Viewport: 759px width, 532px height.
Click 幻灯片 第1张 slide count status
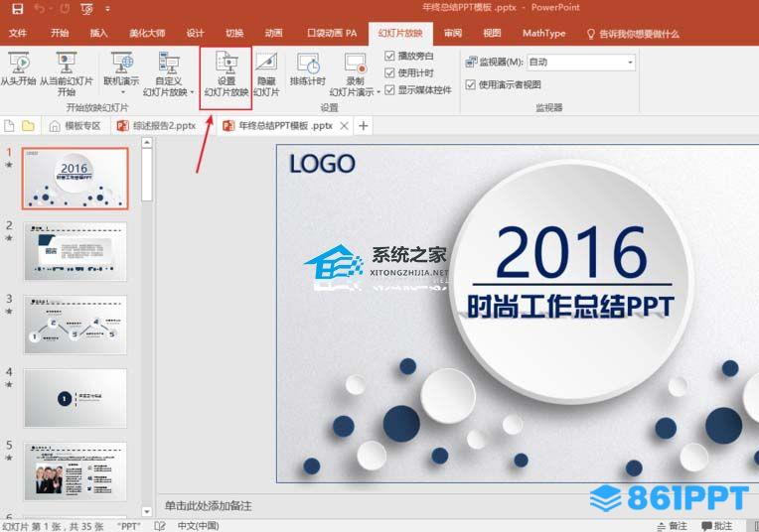click(x=53, y=526)
